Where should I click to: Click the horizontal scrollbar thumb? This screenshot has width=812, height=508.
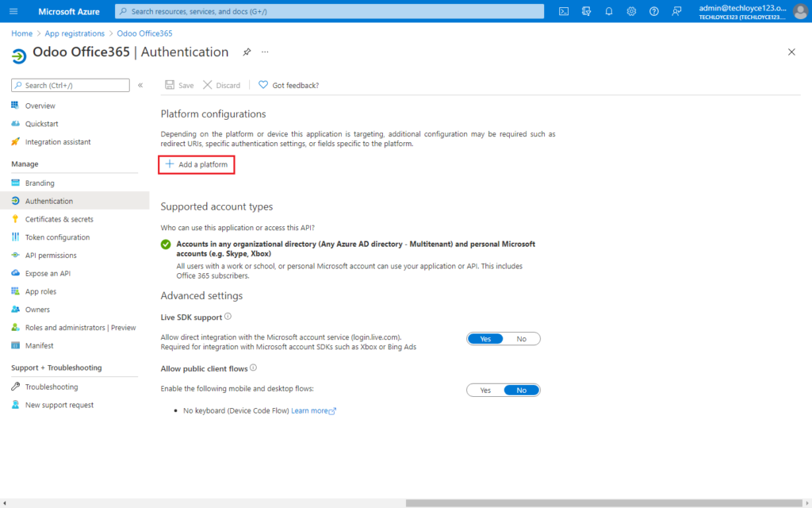click(603, 502)
